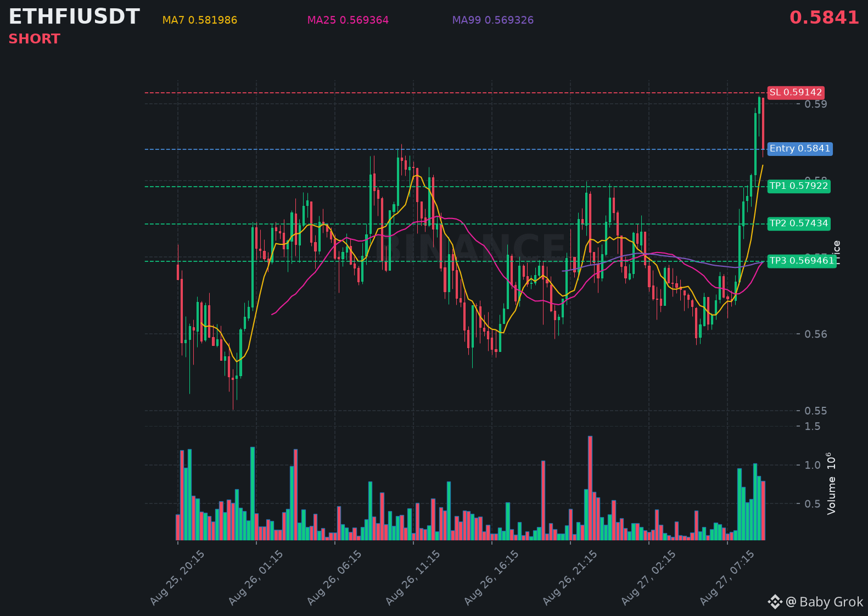Click the 1.5 volume axis label
Viewport: 868px width, 616px height.
click(x=813, y=427)
